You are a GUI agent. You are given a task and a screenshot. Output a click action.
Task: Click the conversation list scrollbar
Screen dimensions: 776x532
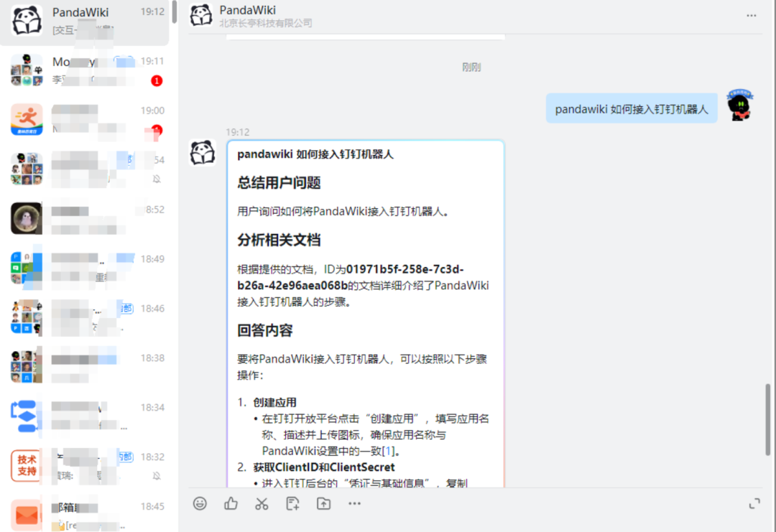[x=174, y=11]
